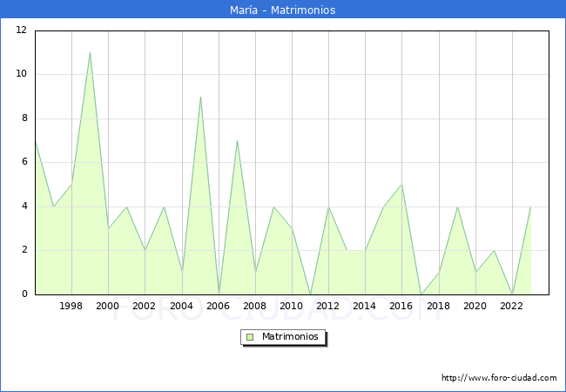Click the chart title María - Matrimonios
The image size is (566, 392).
pyautogui.click(x=283, y=10)
